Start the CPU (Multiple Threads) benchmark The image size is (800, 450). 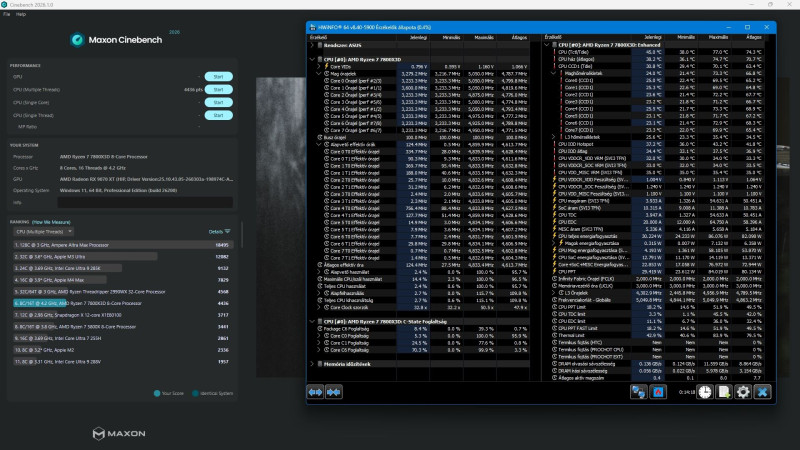[218, 89]
